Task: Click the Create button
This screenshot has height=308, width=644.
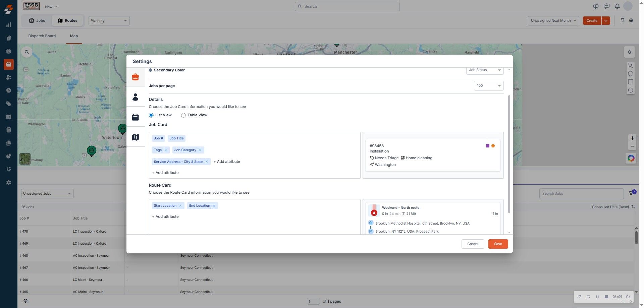Action: pos(592,21)
